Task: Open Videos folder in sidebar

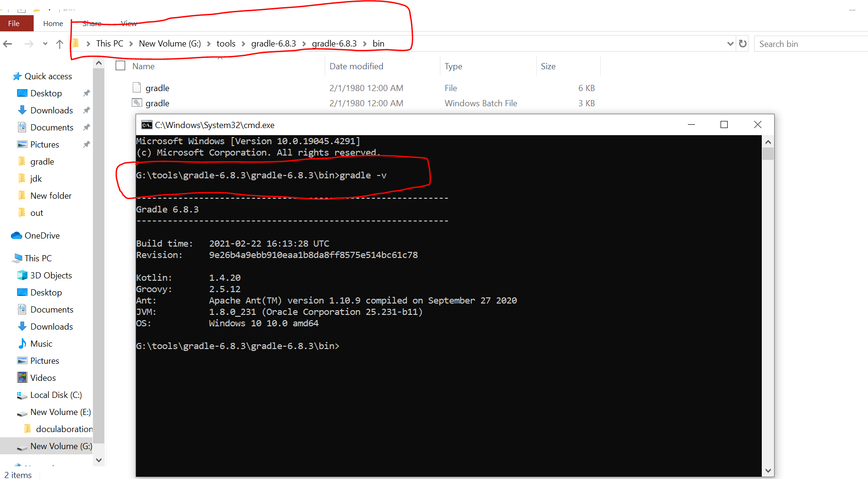Action: click(x=43, y=378)
